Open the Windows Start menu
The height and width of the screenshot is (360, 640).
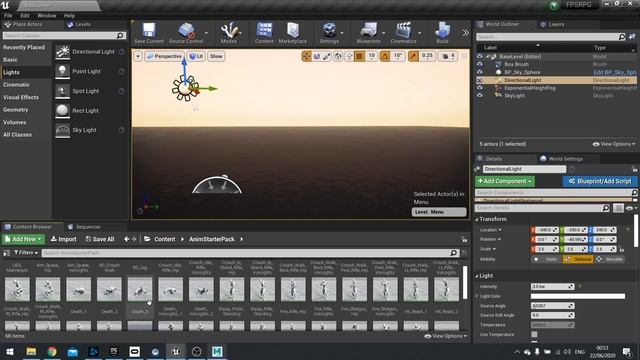[x=10, y=351]
